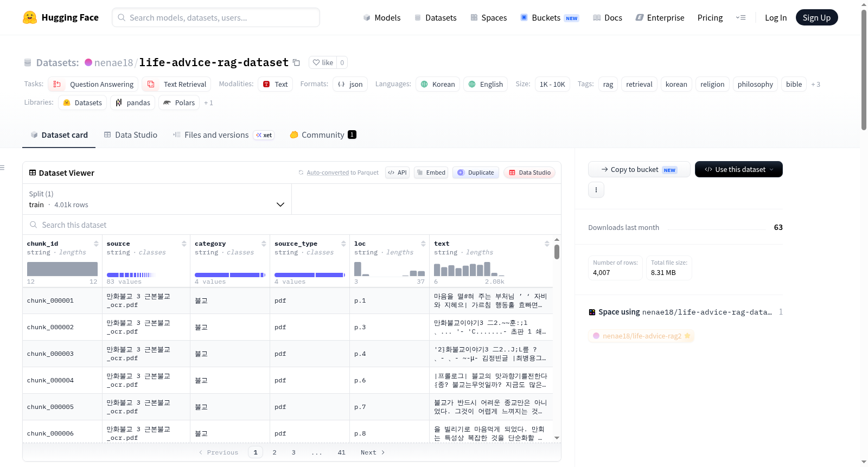The width and height of the screenshot is (868, 467).
Task: Filter by Korean language tag
Action: pos(438,84)
